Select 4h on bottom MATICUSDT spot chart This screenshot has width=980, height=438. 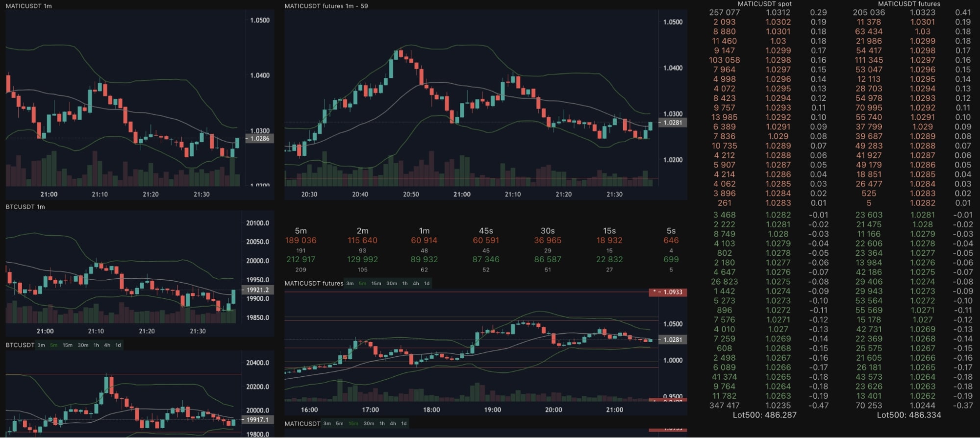(x=393, y=424)
